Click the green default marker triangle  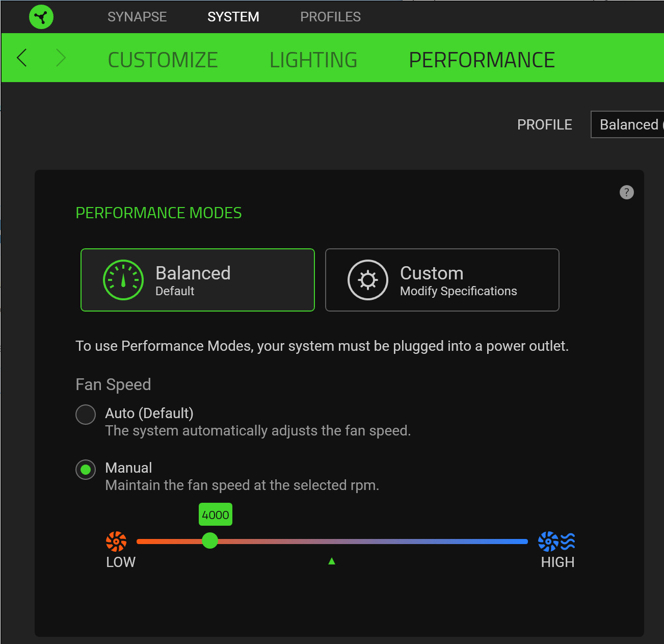(332, 561)
